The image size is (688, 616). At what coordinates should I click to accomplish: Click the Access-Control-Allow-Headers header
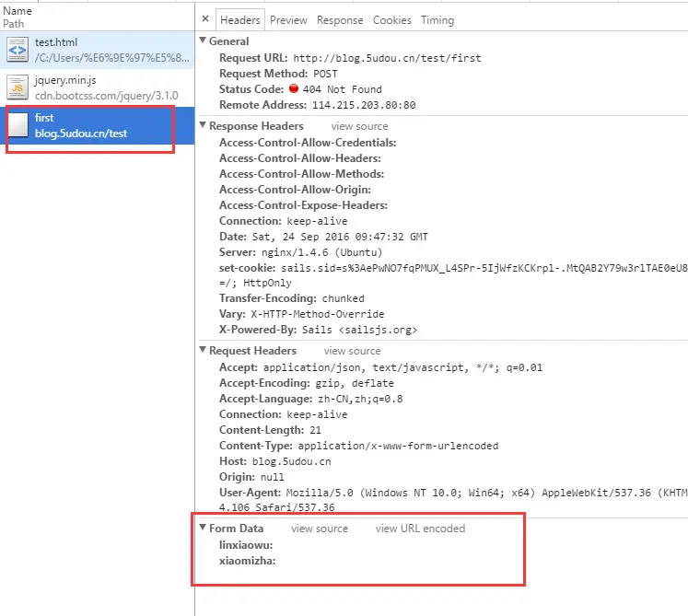pyautogui.click(x=300, y=158)
